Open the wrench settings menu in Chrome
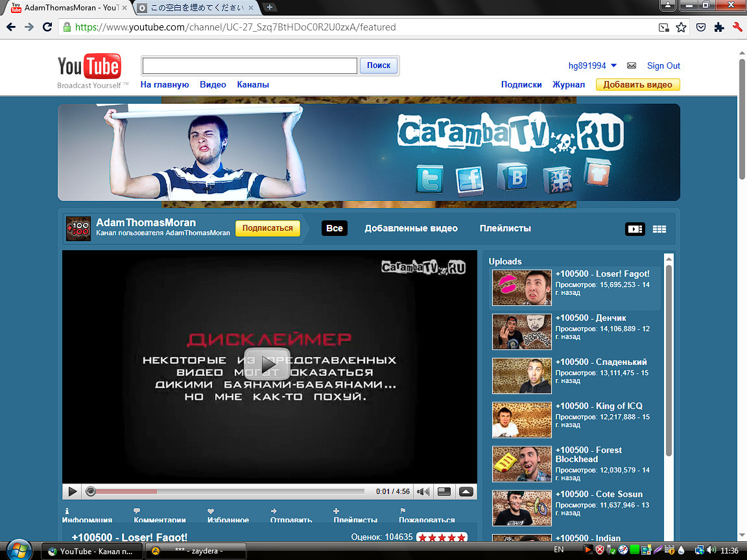Image resolution: width=747 pixels, height=560 pixels. (737, 27)
